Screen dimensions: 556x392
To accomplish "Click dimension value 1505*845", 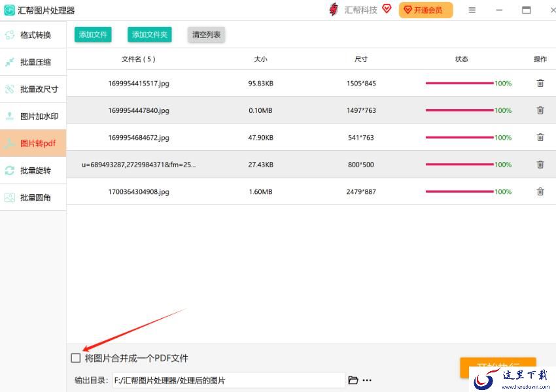I will pyautogui.click(x=361, y=84).
